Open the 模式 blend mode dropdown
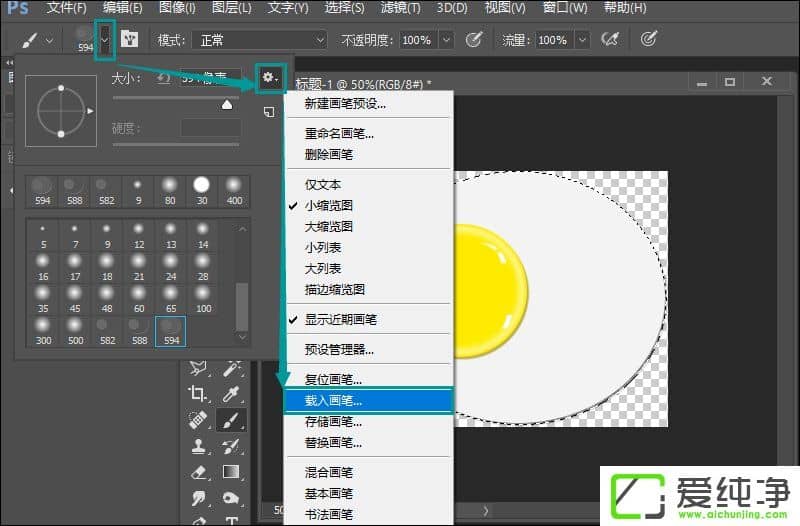Screen dimensions: 800x526 (x=260, y=40)
